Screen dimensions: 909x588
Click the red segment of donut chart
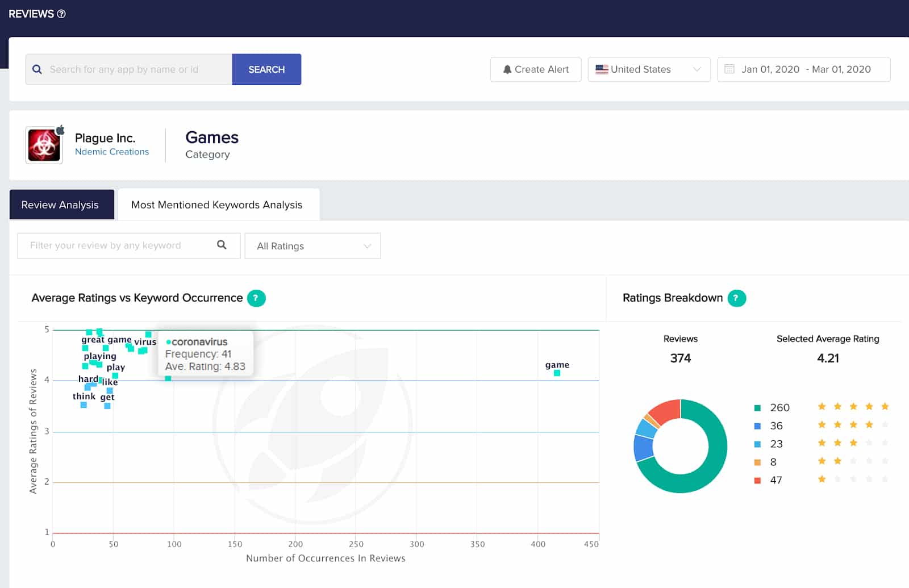[667, 411]
